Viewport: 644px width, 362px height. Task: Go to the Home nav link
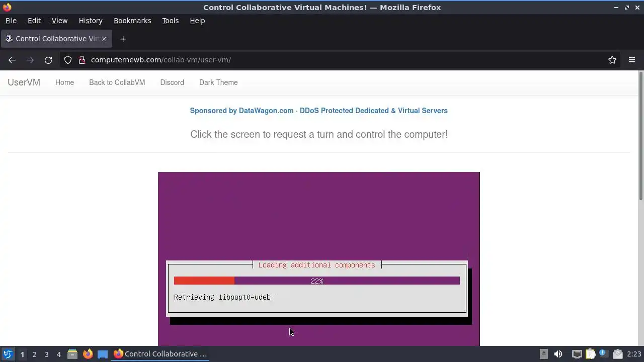pos(64,82)
